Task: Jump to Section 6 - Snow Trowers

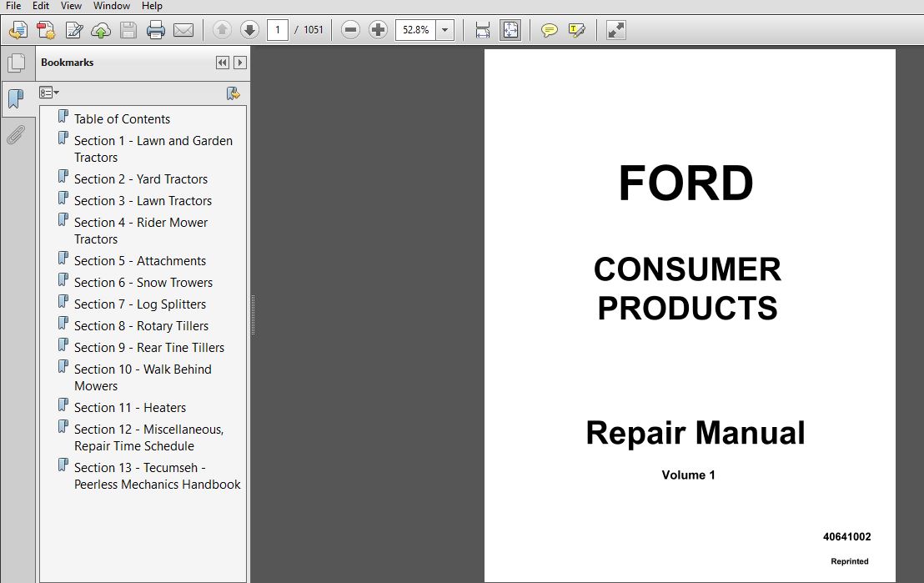Action: tap(143, 283)
